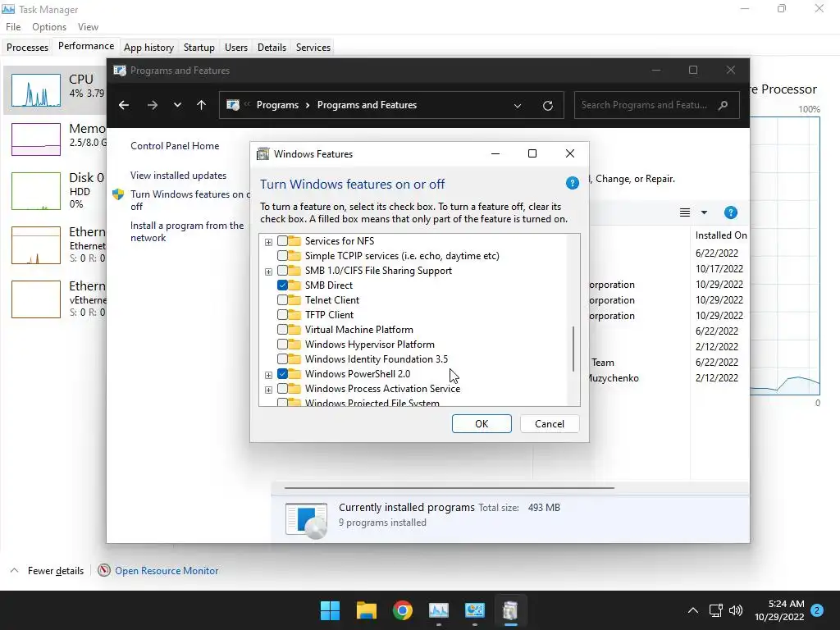The width and height of the screenshot is (840, 630).
Task: Check the Virtual Machine Platform checkbox
Action: pyautogui.click(x=282, y=330)
